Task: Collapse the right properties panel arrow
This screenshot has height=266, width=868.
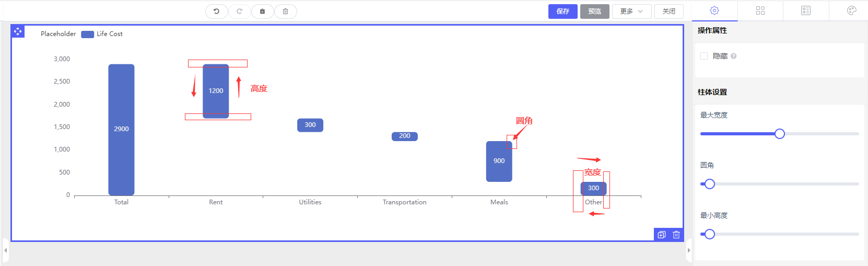Action: click(689, 250)
